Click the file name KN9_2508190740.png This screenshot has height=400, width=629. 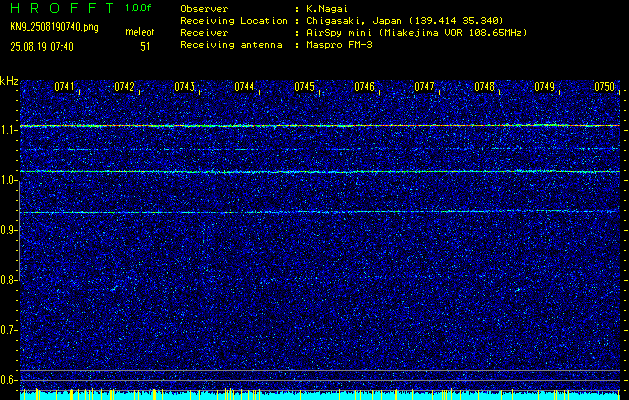coord(54,27)
